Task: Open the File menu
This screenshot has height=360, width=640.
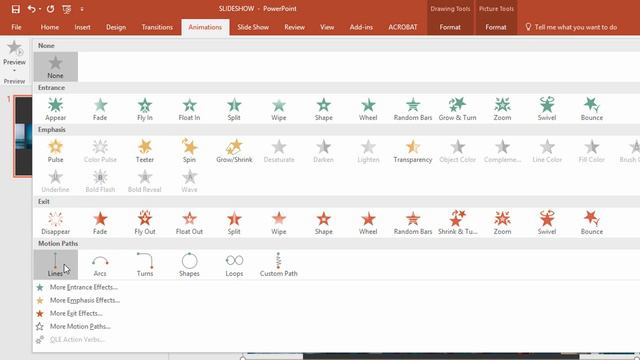Action: (16, 27)
